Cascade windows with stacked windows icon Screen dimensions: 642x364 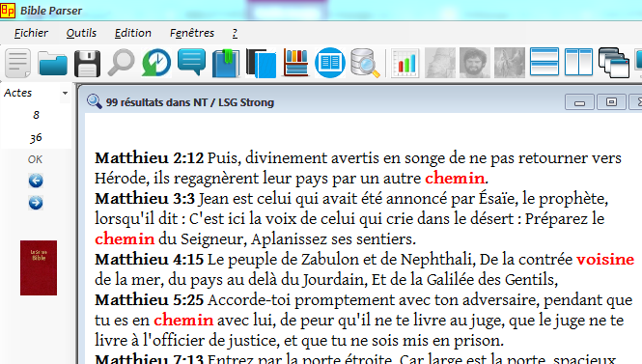[614, 63]
